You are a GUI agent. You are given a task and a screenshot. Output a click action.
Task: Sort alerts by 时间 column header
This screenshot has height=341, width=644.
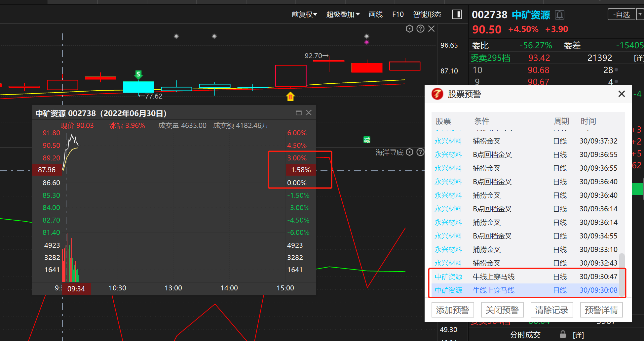click(588, 121)
